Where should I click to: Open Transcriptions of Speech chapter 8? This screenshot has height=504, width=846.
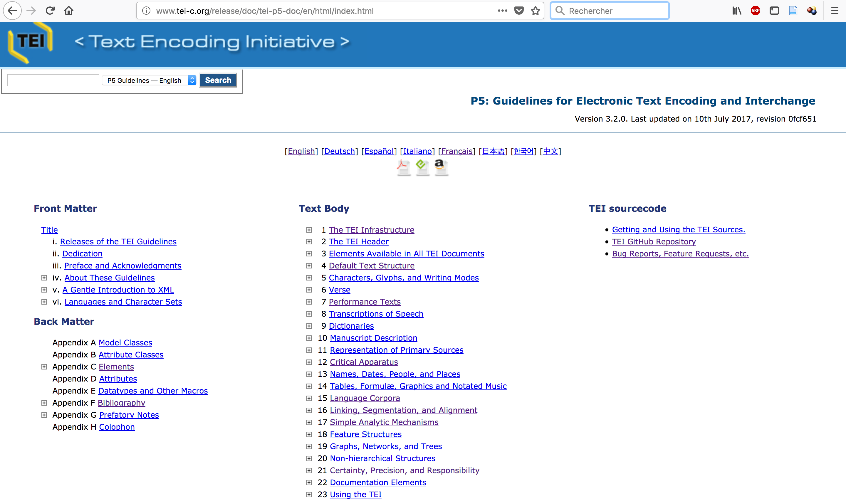pyautogui.click(x=376, y=314)
